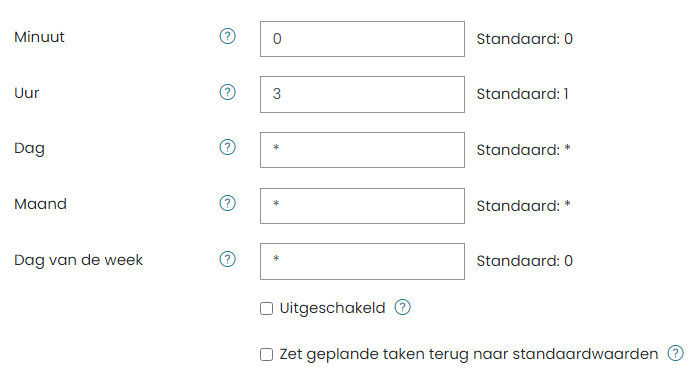699x381 pixels.
Task: Click the Uitgeschakeld label text
Action: 333,308
